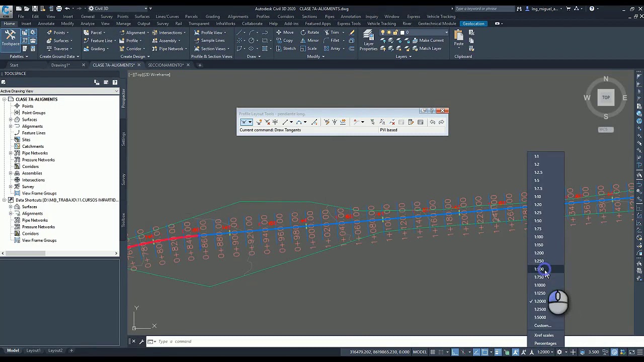Image resolution: width=644 pixels, height=362 pixels.
Task: Select the Percentages option
Action: tap(546, 343)
